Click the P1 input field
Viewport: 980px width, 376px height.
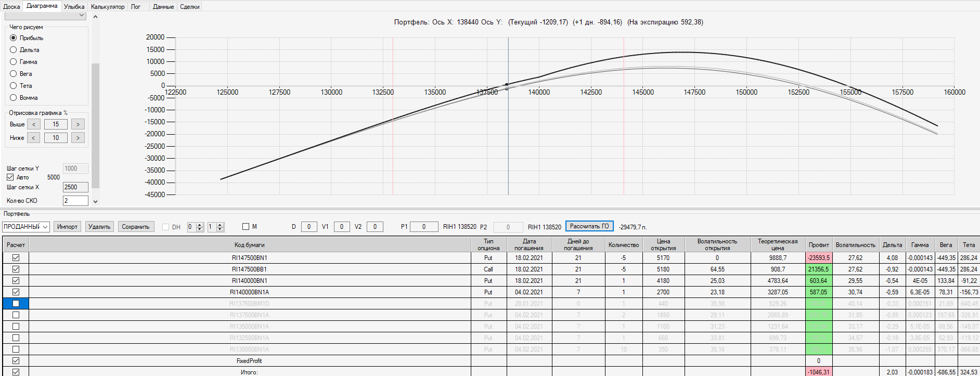424,227
